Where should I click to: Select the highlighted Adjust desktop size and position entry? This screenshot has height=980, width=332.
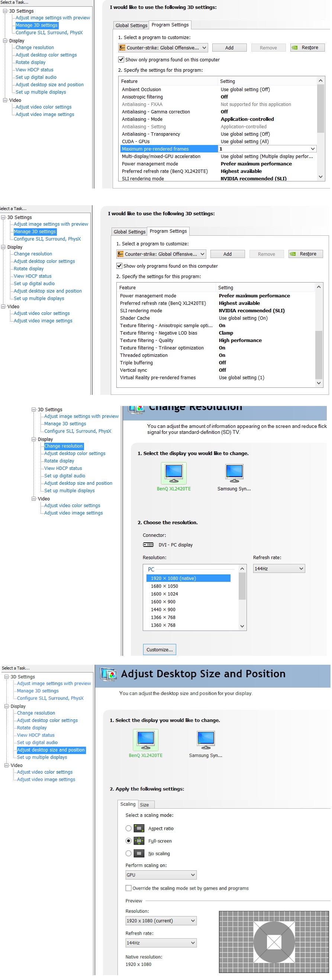coord(51,750)
